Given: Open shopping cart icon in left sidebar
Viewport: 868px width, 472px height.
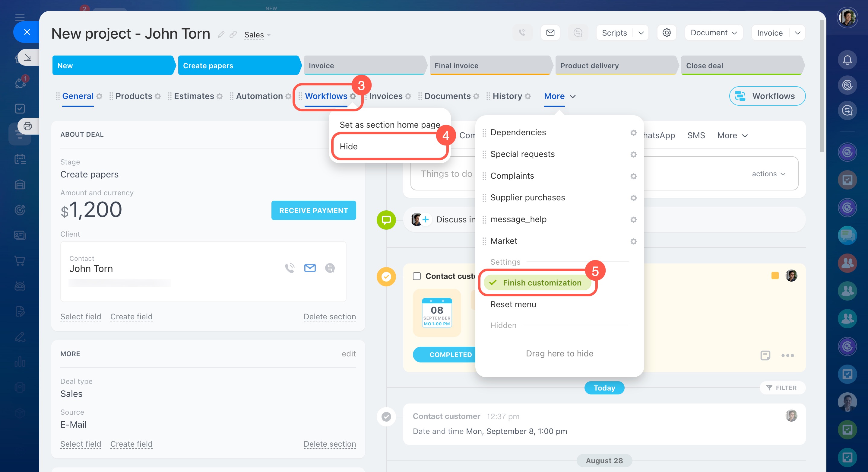Looking at the screenshot, I should pos(20,260).
